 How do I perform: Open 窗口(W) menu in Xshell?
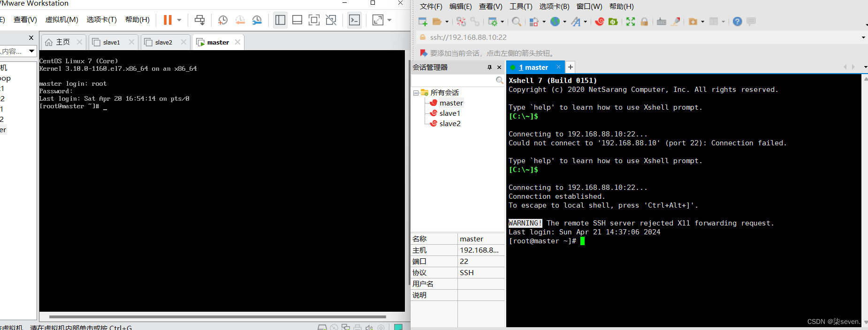[589, 7]
